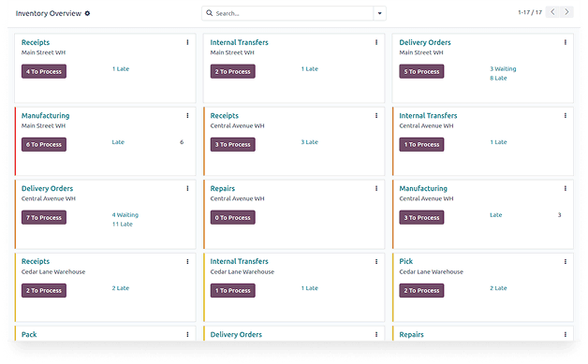The height and width of the screenshot is (364, 588).
Task: Expand the search options dropdown arrow
Action: click(379, 13)
